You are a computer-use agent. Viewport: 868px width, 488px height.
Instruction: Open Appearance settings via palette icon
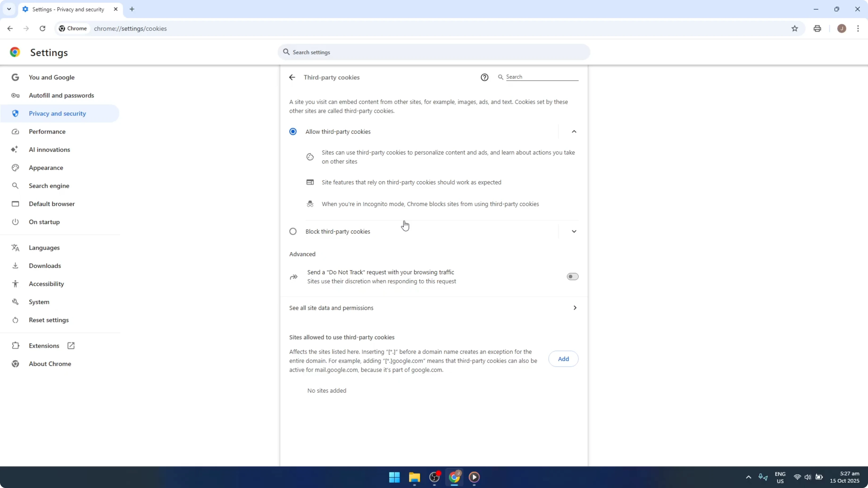15,168
